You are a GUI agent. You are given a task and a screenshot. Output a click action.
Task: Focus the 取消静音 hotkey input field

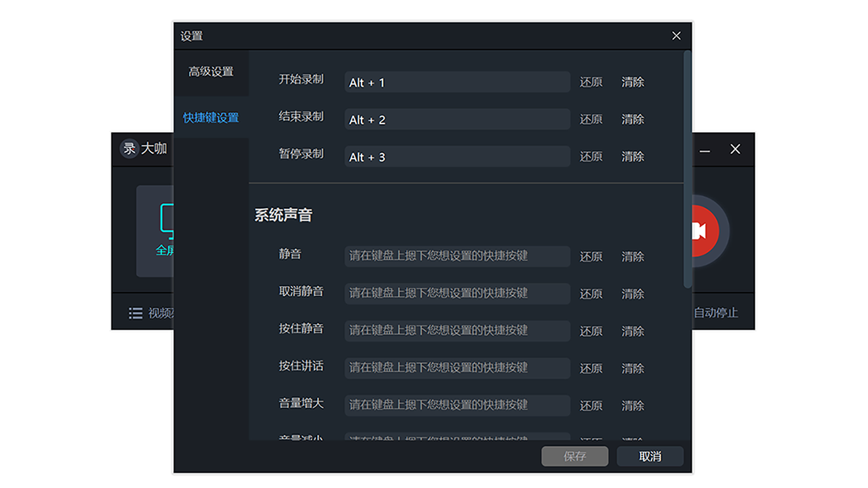tap(457, 293)
